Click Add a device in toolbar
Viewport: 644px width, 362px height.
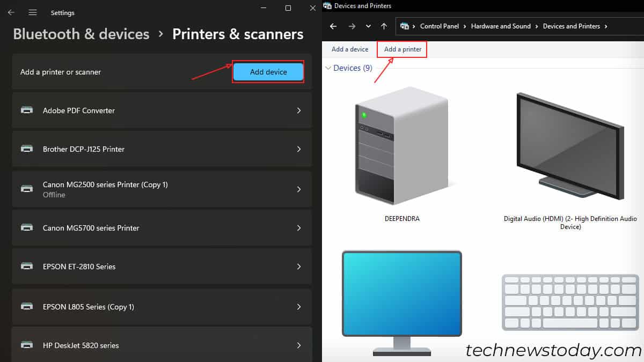point(350,49)
